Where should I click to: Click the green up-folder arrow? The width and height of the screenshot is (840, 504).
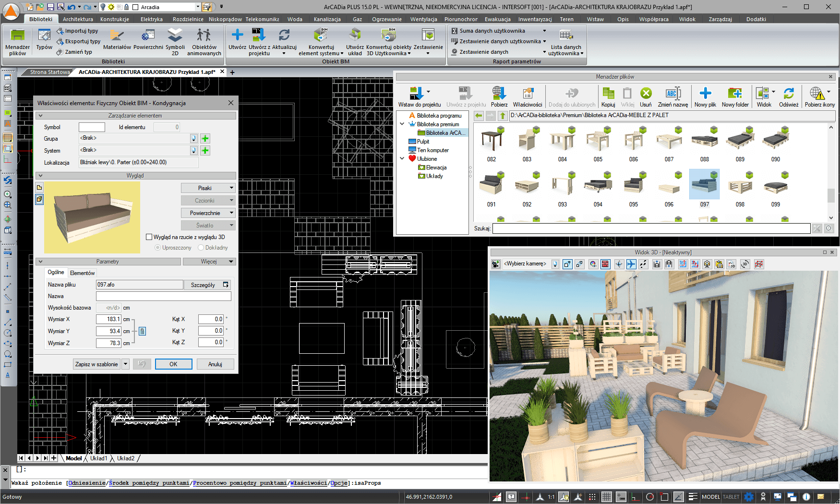click(x=502, y=115)
